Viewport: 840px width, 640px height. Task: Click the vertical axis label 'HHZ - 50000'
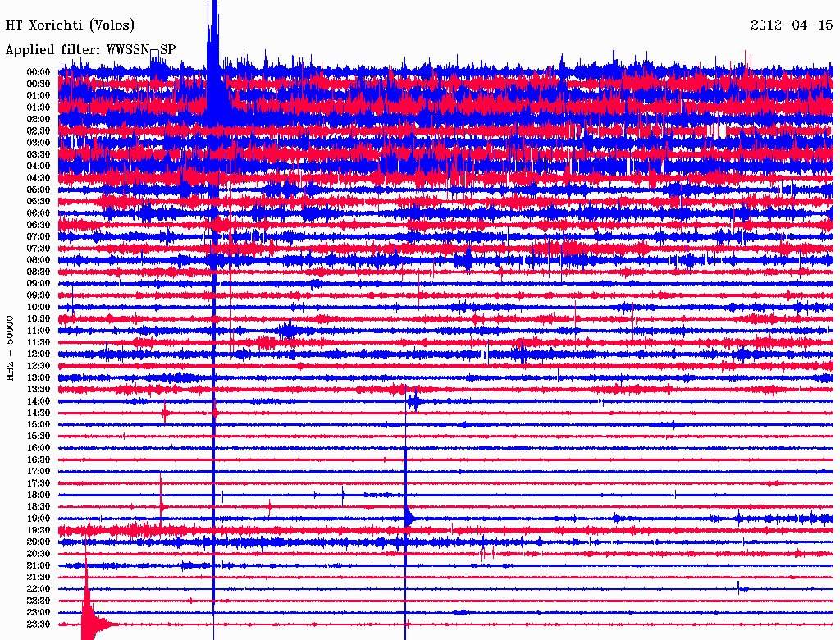(x=10, y=349)
